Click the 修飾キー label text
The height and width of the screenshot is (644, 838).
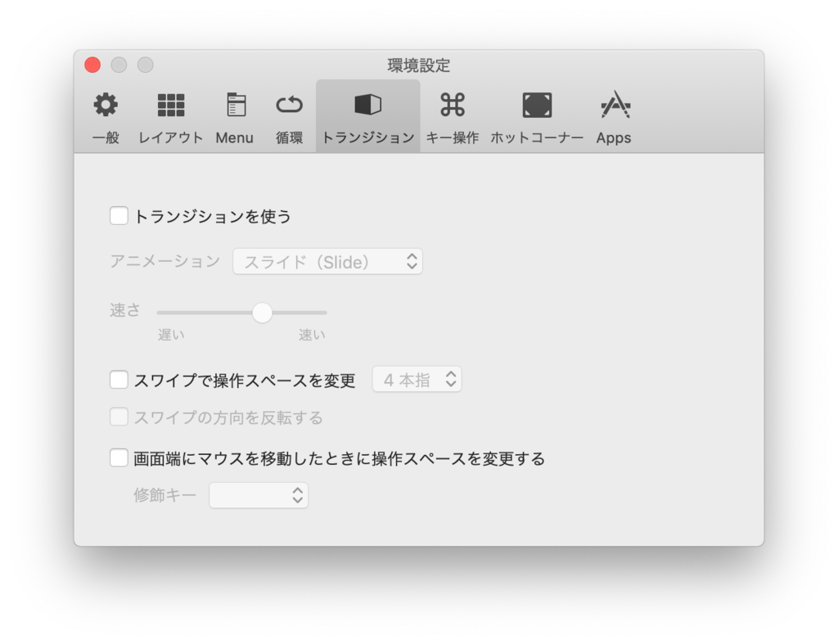click(164, 495)
